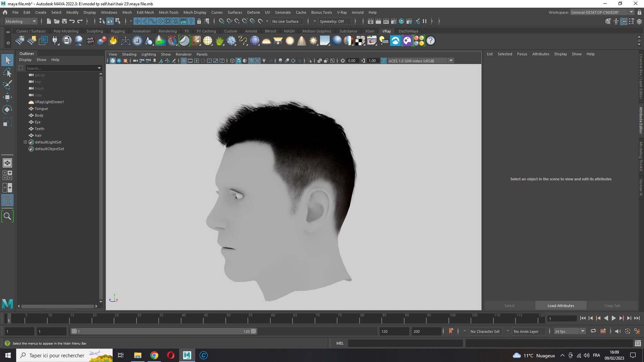Open the ACES view transform dropdown

(x=421, y=61)
